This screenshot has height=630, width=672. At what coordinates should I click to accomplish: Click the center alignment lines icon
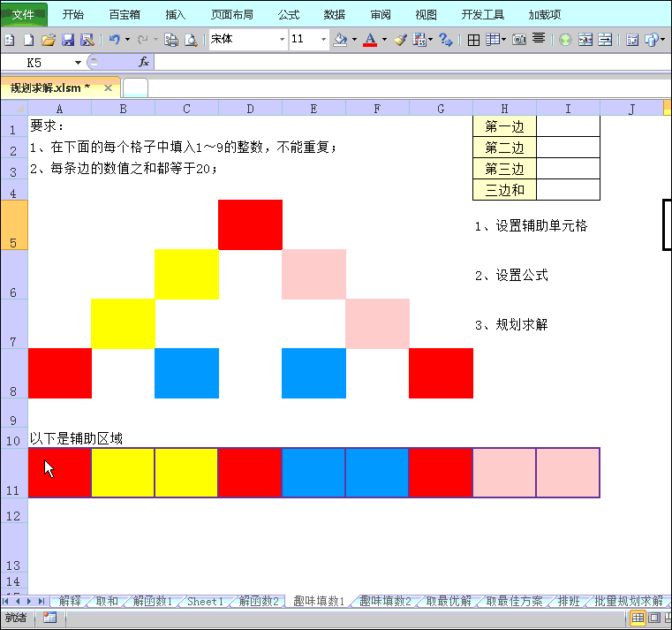(x=539, y=39)
